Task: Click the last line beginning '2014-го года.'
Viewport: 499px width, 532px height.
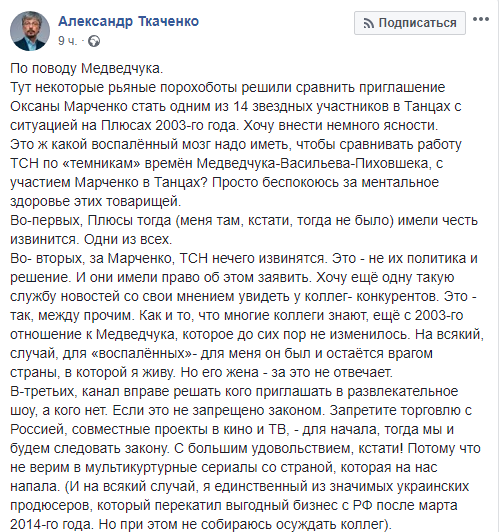Action: click(x=201, y=525)
